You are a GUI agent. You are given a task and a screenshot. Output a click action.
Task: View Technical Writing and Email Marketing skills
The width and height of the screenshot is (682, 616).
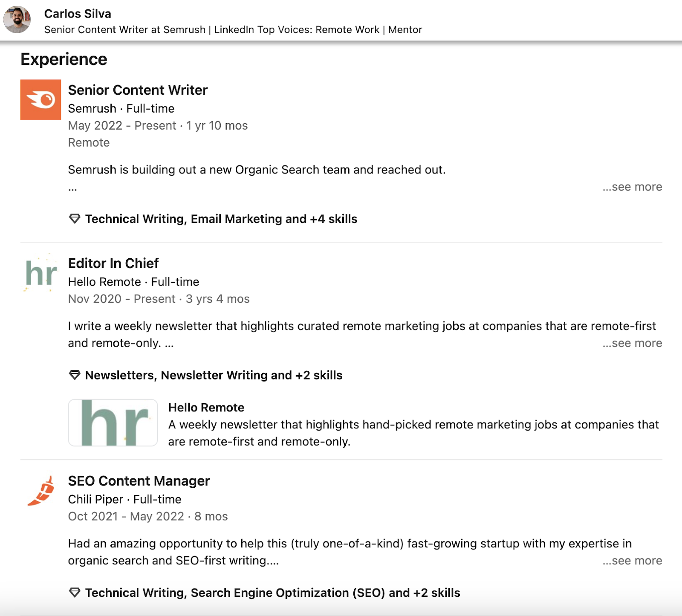(x=221, y=219)
